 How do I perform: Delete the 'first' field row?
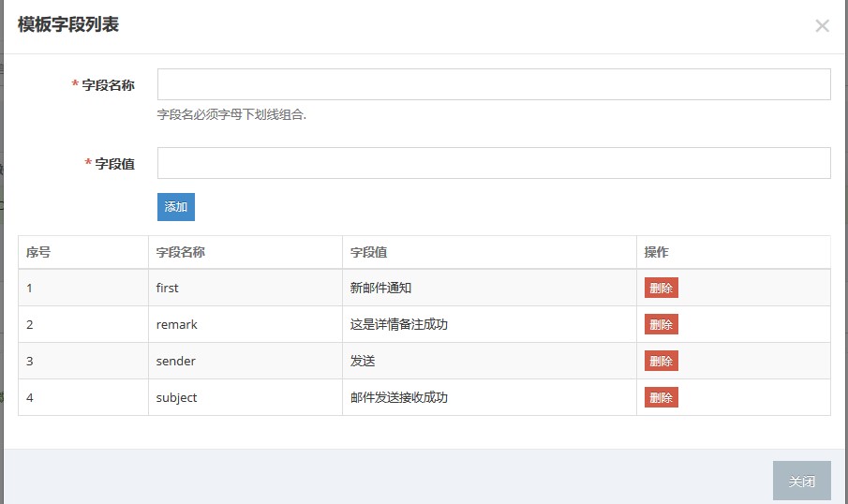(661, 288)
